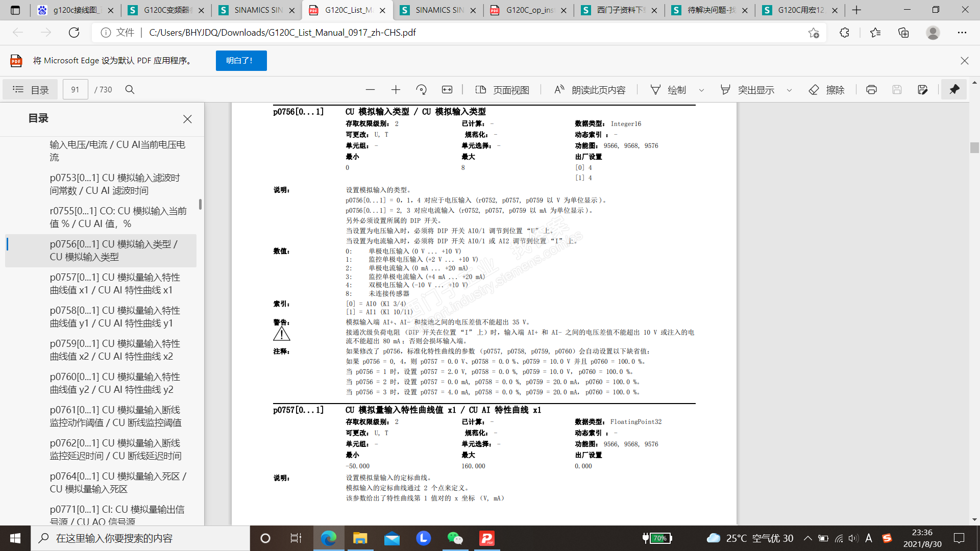Click the find search magnifier icon
This screenshot has width=980, height=551.
tap(130, 90)
